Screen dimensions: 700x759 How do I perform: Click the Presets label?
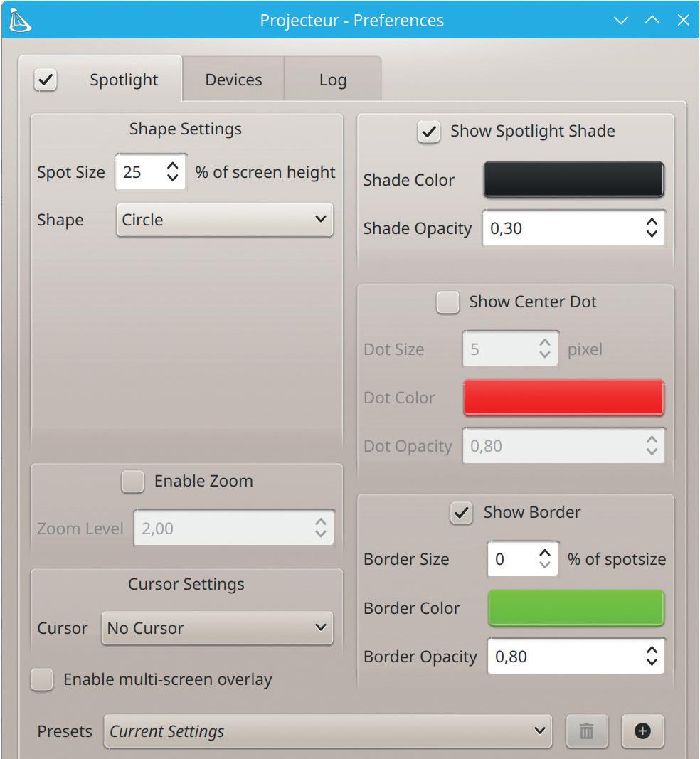pyautogui.click(x=65, y=731)
